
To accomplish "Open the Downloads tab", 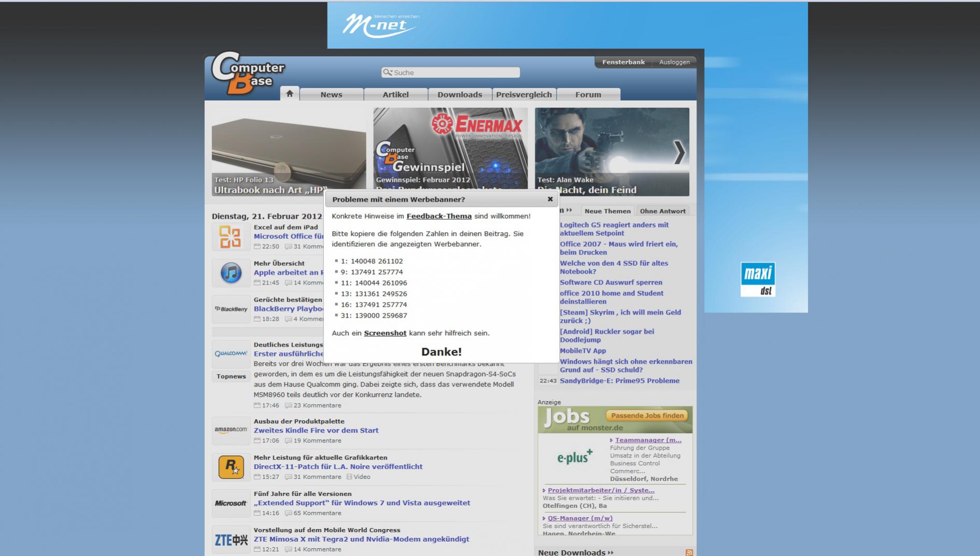I will 460,94.
